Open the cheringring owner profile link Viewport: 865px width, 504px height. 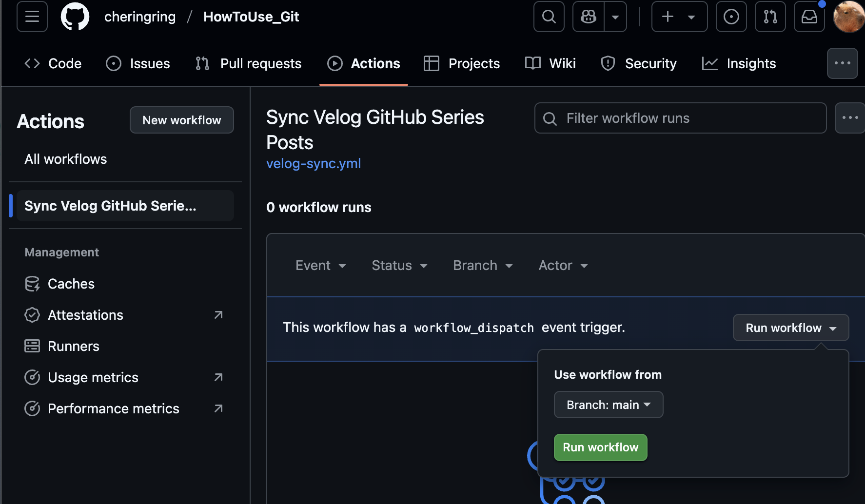pyautogui.click(x=140, y=17)
